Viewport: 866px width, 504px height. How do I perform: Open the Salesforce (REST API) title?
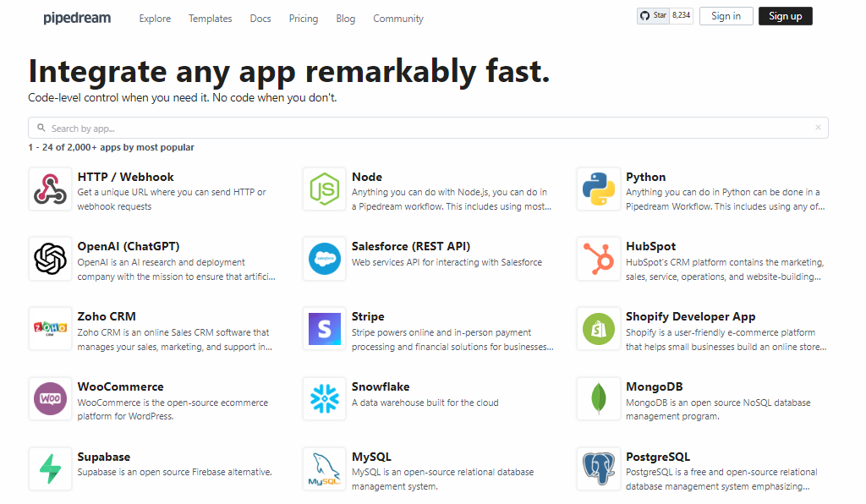[411, 246]
